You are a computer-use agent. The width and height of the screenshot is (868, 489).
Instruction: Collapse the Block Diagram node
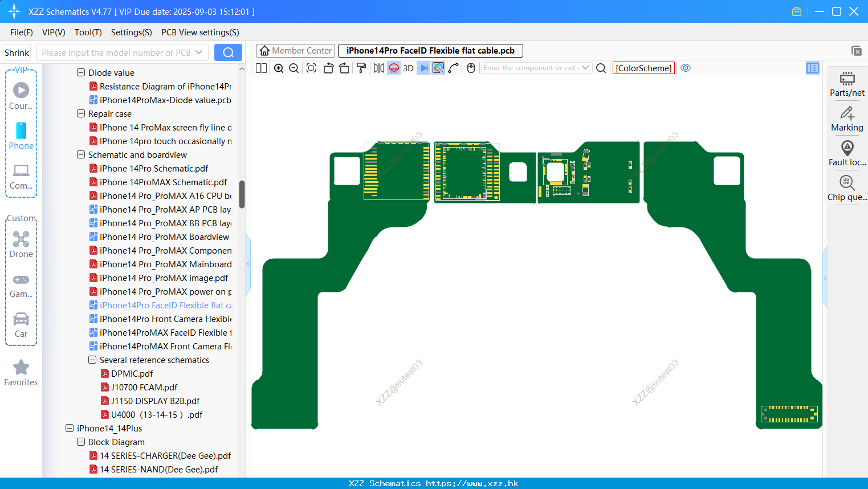click(81, 442)
